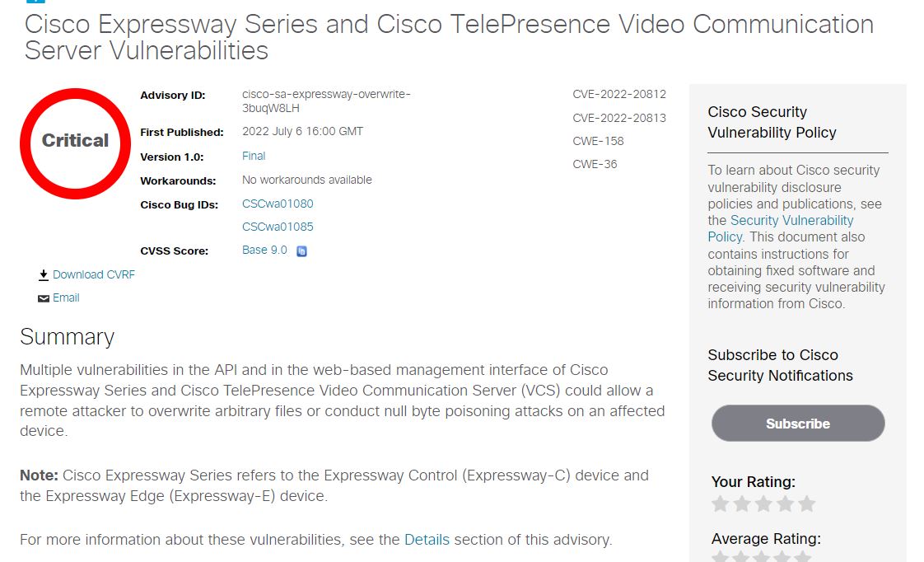This screenshot has height=562, width=924.
Task: Open the Email link
Action: point(66,297)
